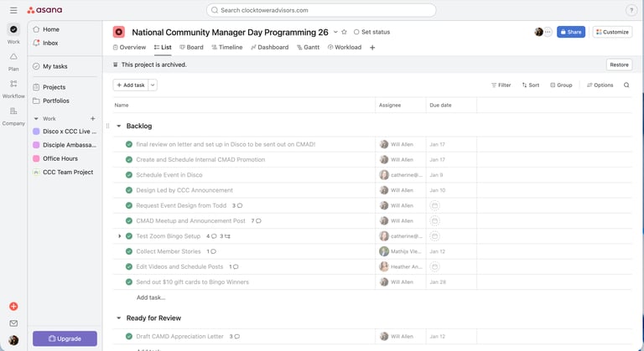Viewport: 644px width, 351px height.
Task: Click the search icon in the list toolbar
Action: [626, 85]
